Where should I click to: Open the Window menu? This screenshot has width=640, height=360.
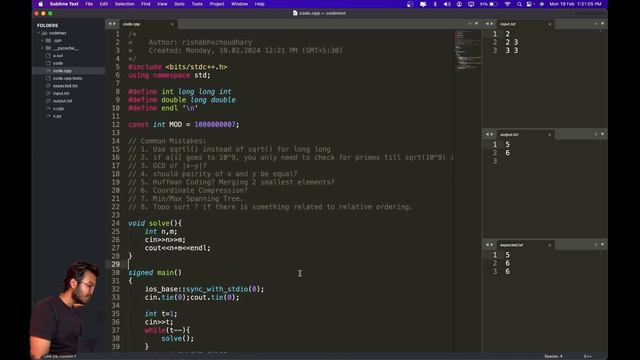pos(240,4)
